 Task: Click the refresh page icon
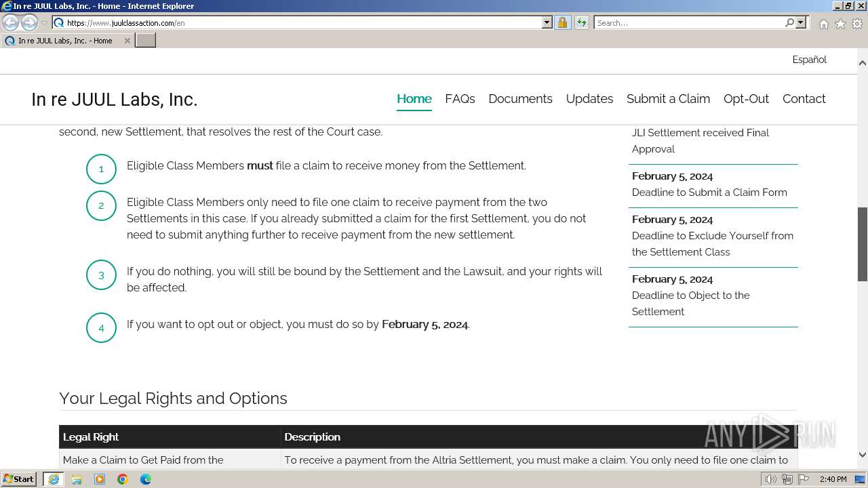coord(582,22)
